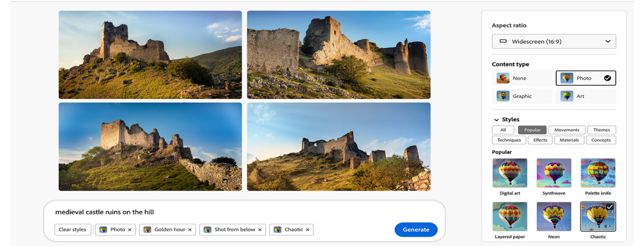Remove the Photo tag with its x
644x246 pixels.
[130, 230]
